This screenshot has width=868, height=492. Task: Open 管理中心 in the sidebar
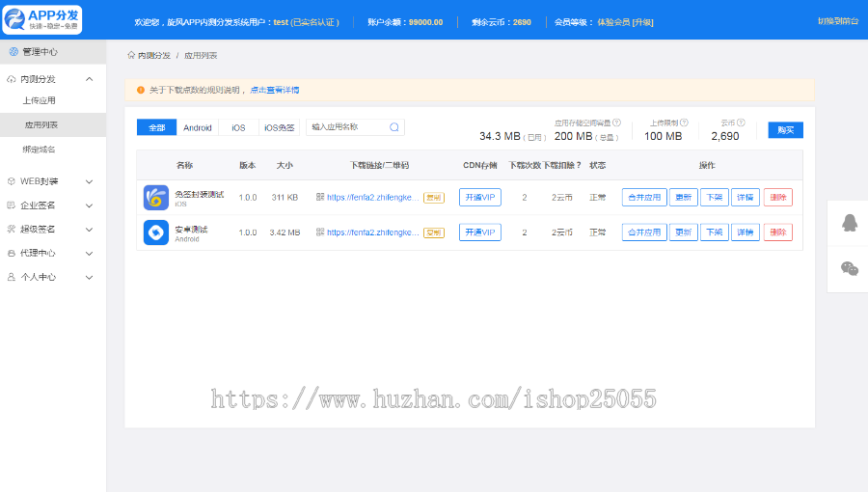(53, 52)
